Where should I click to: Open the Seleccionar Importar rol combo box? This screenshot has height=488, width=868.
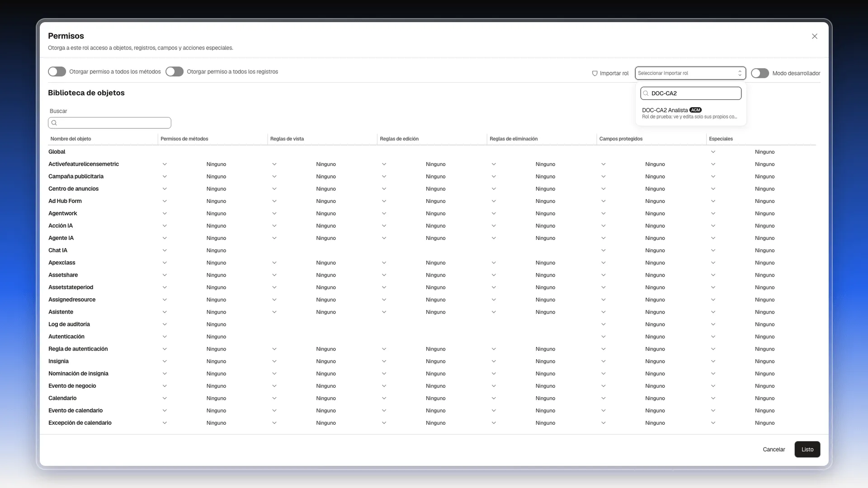coord(690,73)
